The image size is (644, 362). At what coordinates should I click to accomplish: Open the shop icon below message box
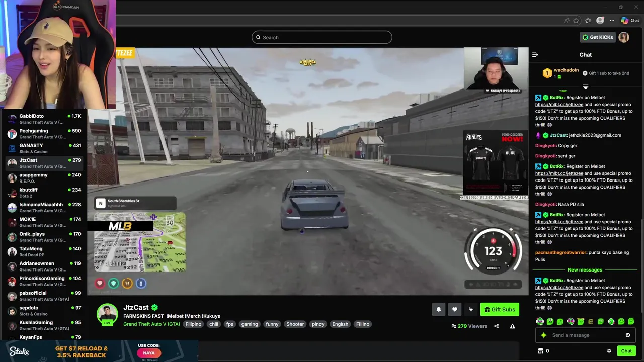click(x=540, y=351)
